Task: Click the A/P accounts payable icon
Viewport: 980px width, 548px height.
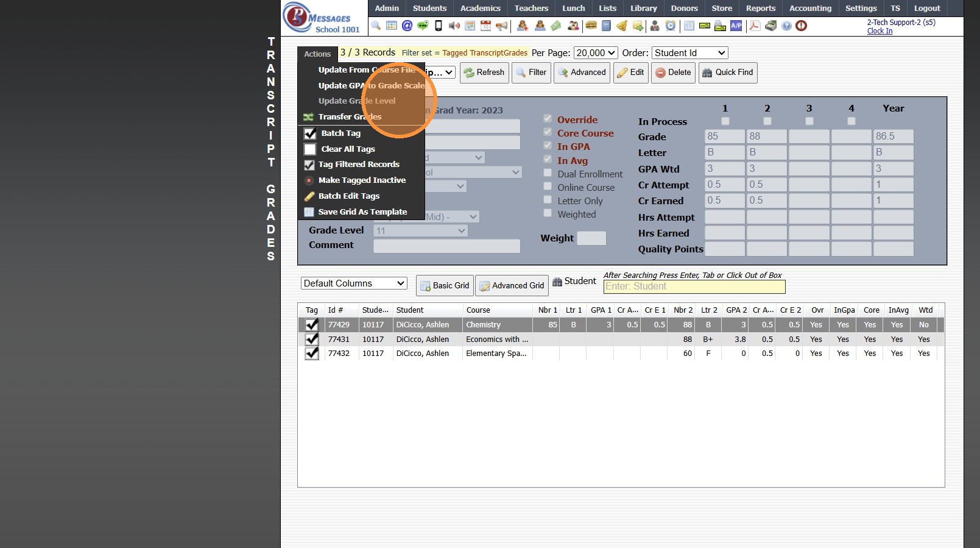Action: coord(736,26)
